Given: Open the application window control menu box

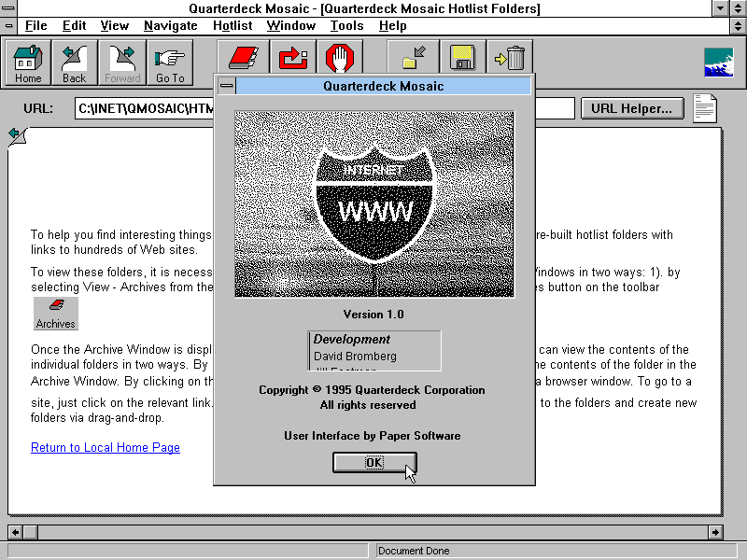Looking at the screenshot, I should (8, 8).
